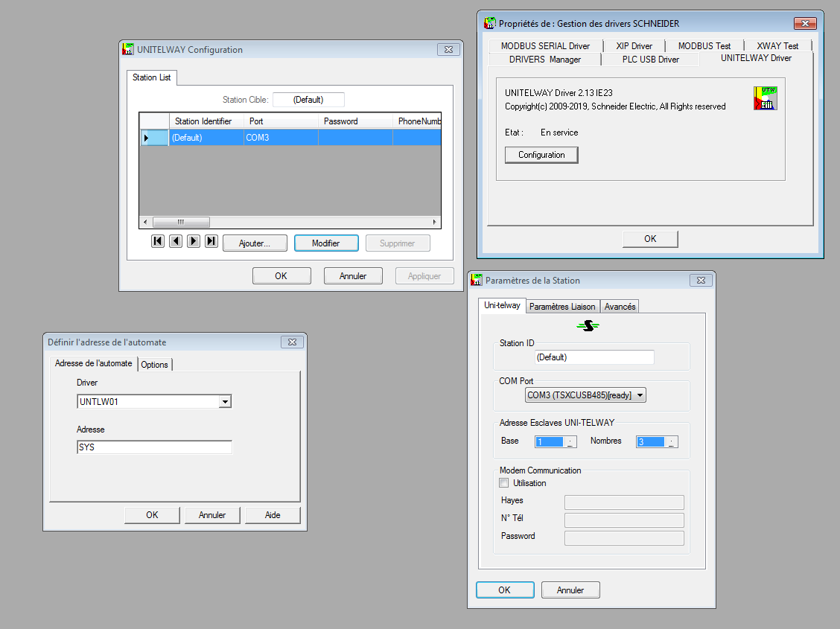The height and width of the screenshot is (629, 840).
Task: Open the Avancés tab
Action: pyautogui.click(x=620, y=307)
